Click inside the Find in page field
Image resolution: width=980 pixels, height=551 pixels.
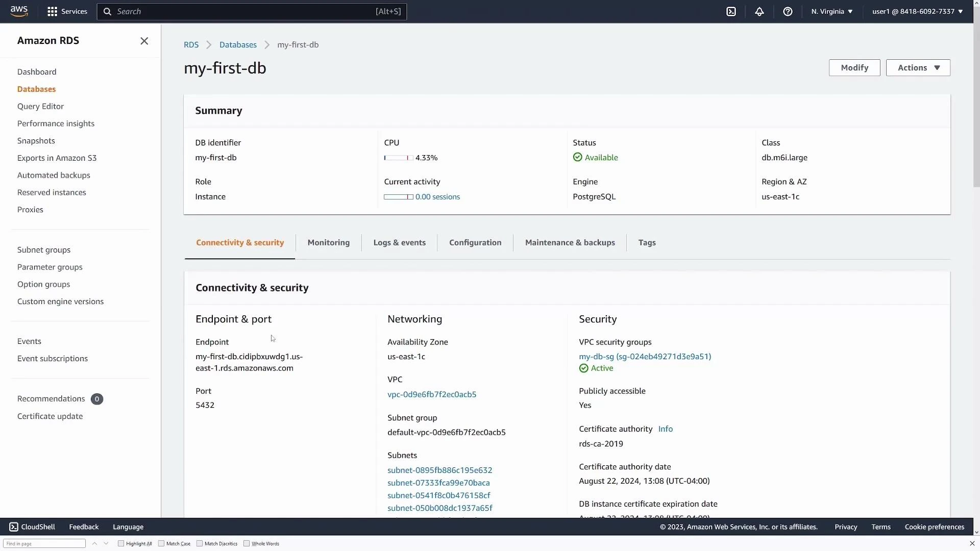click(44, 543)
